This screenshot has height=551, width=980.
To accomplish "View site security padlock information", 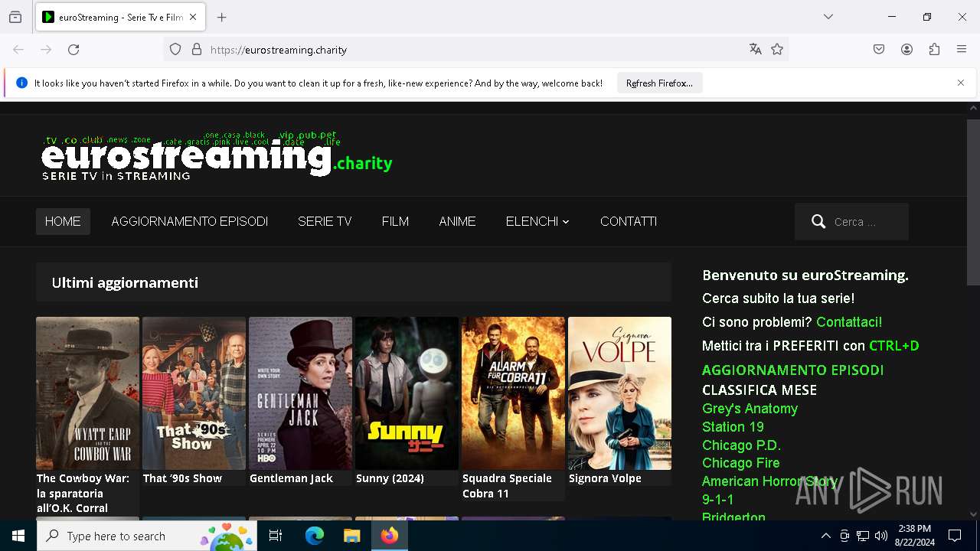I will [197, 50].
